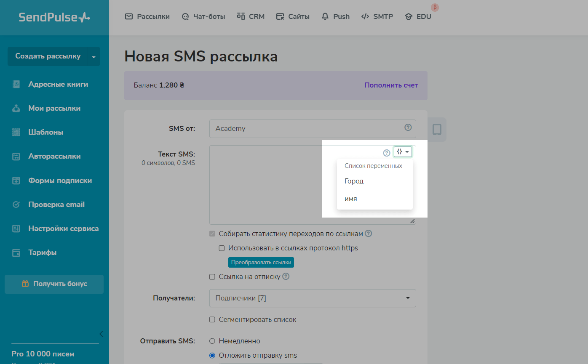Click help icon next to unsubscribe link

286,276
